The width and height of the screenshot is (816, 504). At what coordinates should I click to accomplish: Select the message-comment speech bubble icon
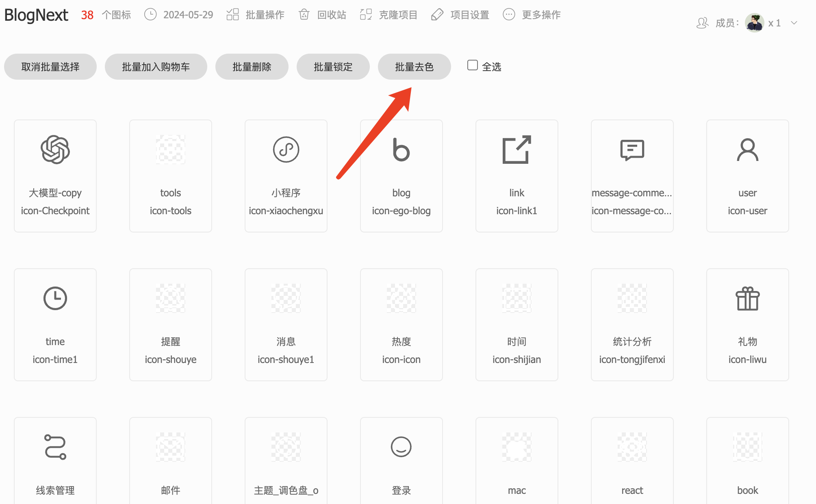point(632,150)
